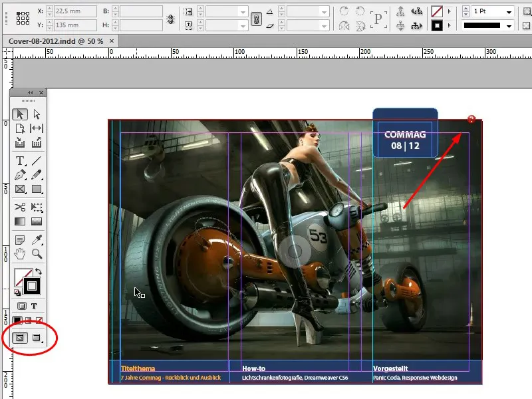The image size is (532, 399).
Task: Select the Note tool
Action: [20, 240]
